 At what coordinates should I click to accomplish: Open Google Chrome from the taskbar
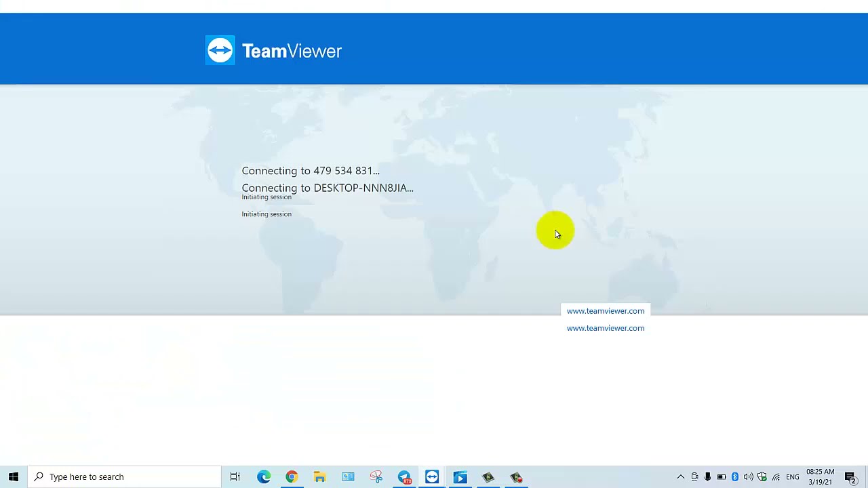(292, 477)
